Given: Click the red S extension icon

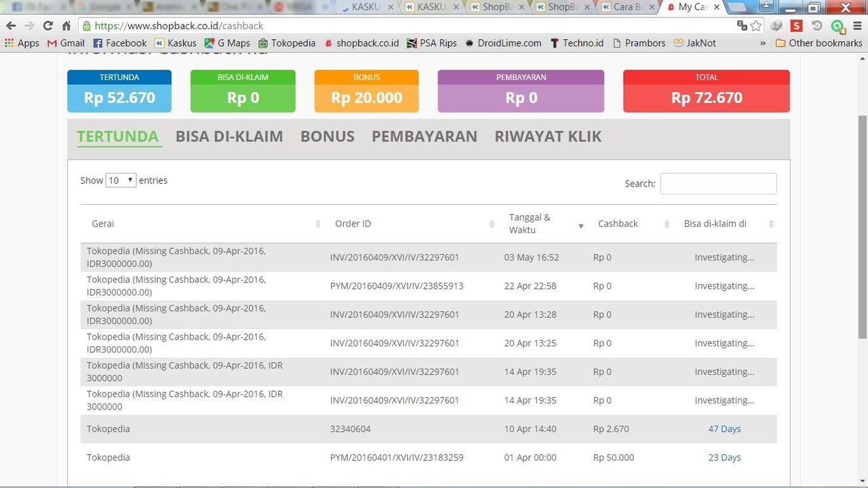Looking at the screenshot, I should 797,26.
